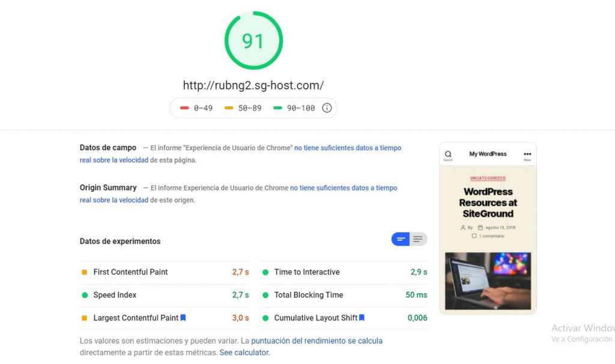615x364 pixels.
Task: Switch metrics display to list view
Action: 417,238
